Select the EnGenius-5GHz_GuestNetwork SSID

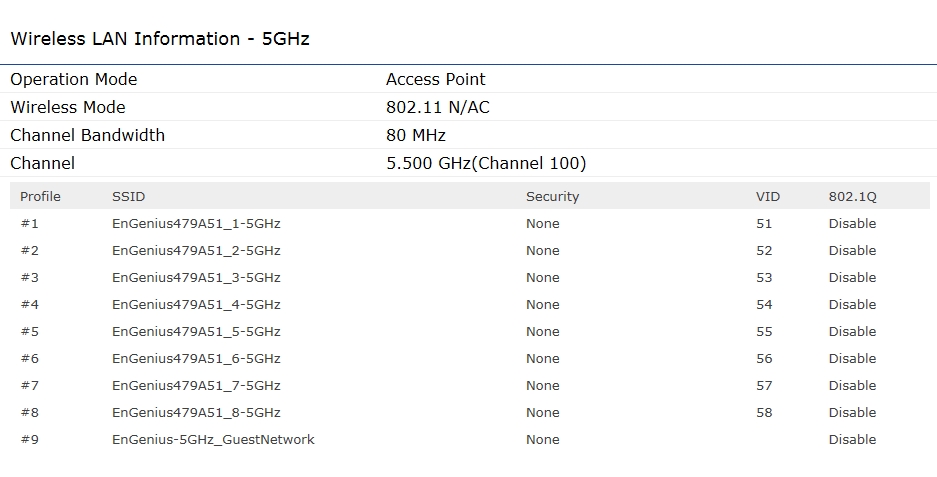click(213, 439)
